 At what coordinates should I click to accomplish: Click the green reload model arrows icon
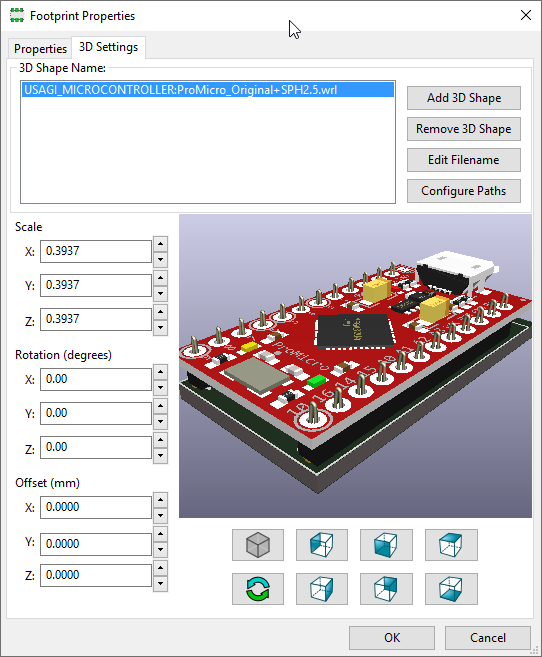(x=258, y=589)
